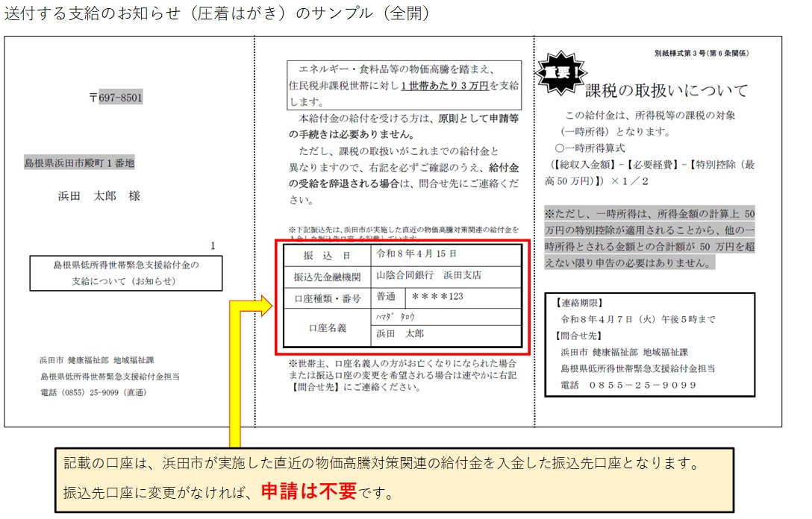Click the recipient name 浜田 太郎 様

coord(99,196)
